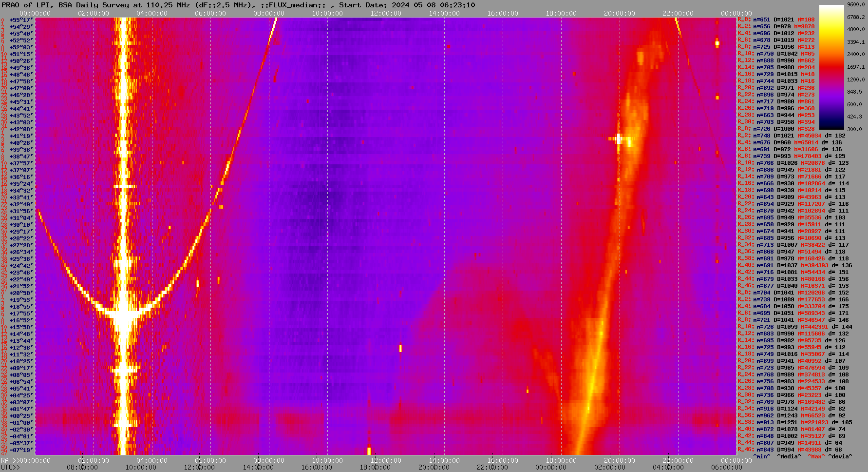Select the declination label +55°17'
868x472 pixels.
20,20
